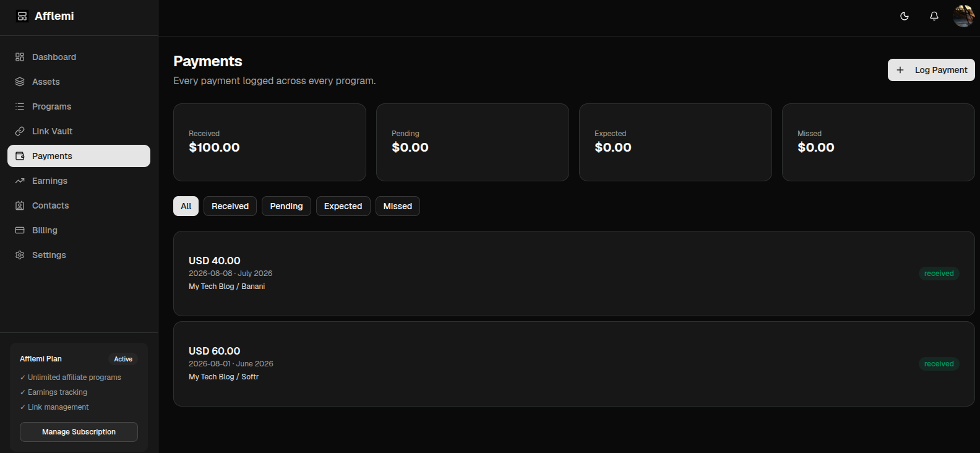Viewport: 980px width, 453px height.
Task: Go to Assets layers icon
Action: pyautogui.click(x=20, y=82)
